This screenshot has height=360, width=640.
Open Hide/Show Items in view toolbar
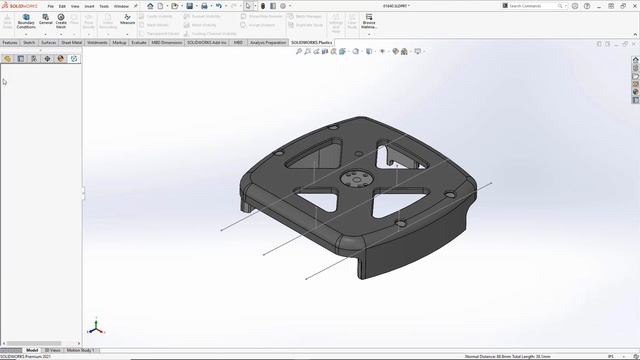click(382, 51)
